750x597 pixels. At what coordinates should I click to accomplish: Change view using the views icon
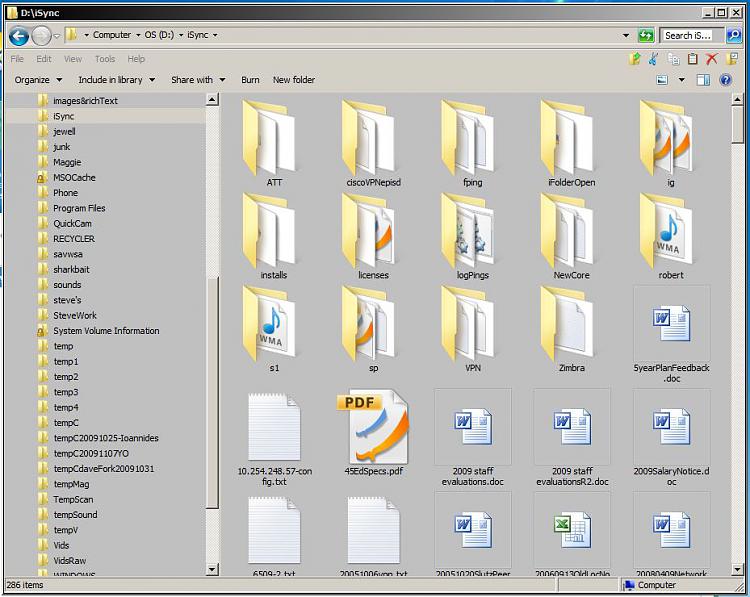pyautogui.click(x=662, y=80)
